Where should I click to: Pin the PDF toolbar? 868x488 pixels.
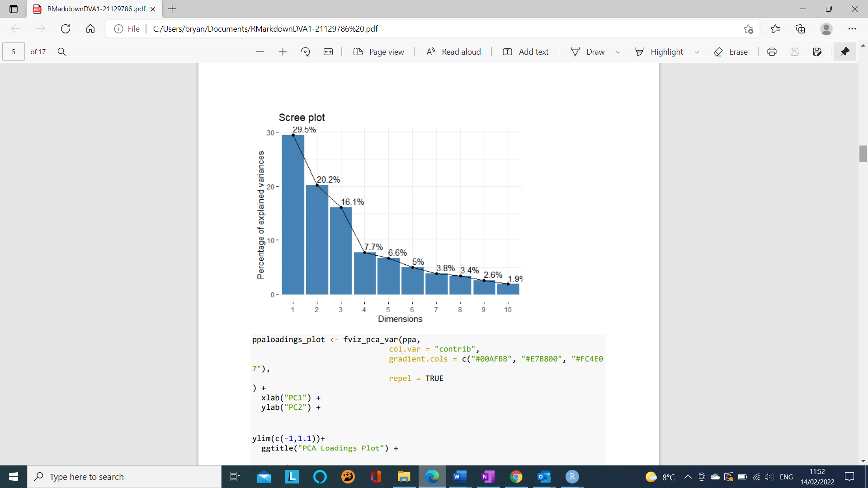coord(844,52)
